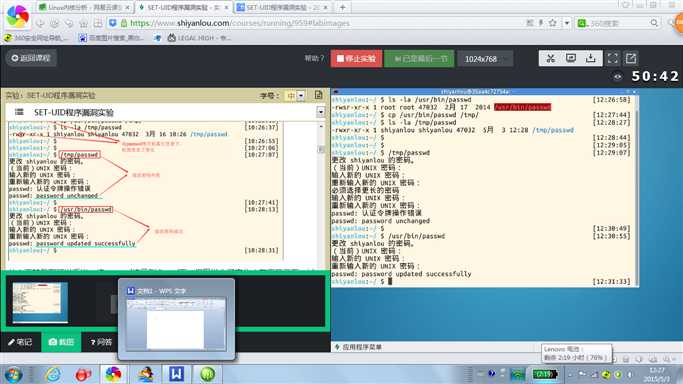Click the red taskbar icon beside IE
This screenshot has height=384, width=683.
click(x=83, y=374)
